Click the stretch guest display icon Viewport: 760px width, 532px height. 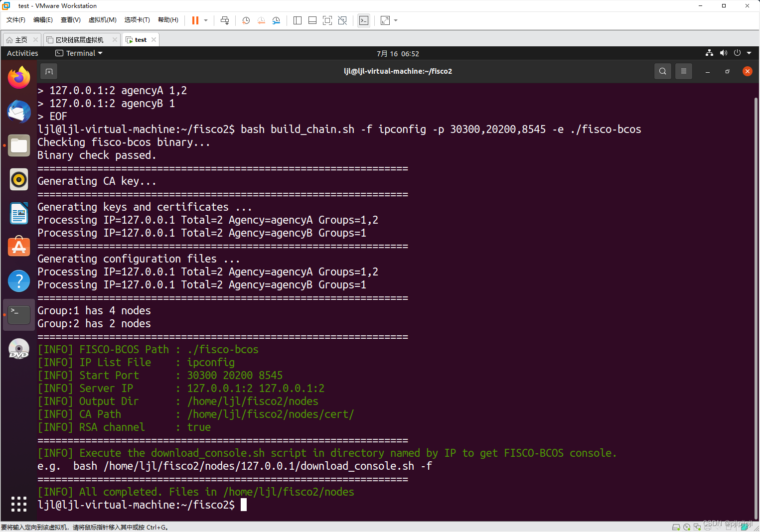click(385, 20)
